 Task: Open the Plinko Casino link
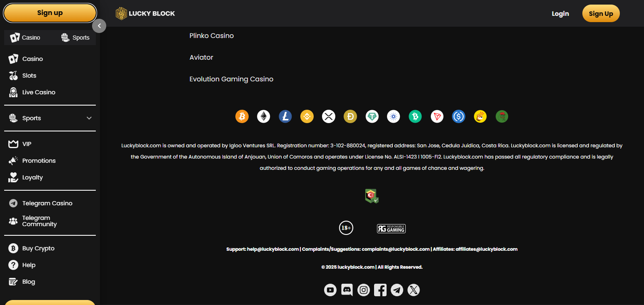[x=212, y=36]
